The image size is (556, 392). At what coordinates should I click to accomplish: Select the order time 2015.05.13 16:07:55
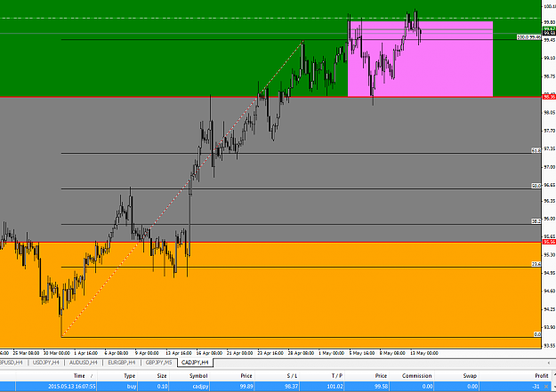[x=72, y=387]
